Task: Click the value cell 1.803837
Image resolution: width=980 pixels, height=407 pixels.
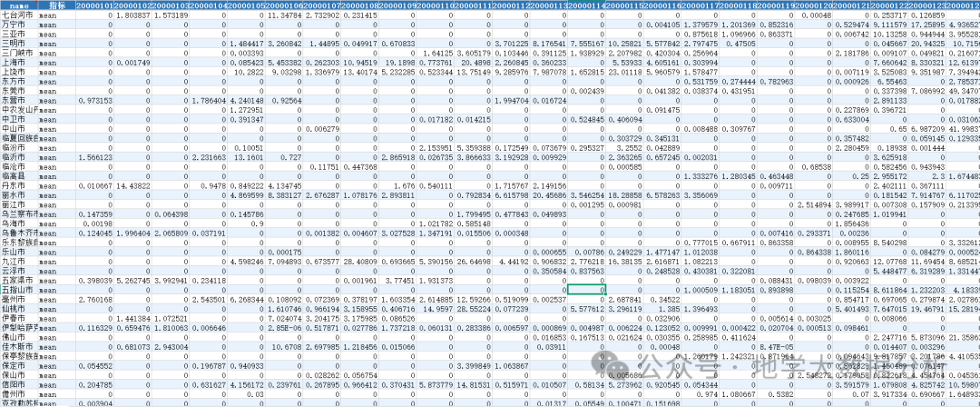Action: 132,14
